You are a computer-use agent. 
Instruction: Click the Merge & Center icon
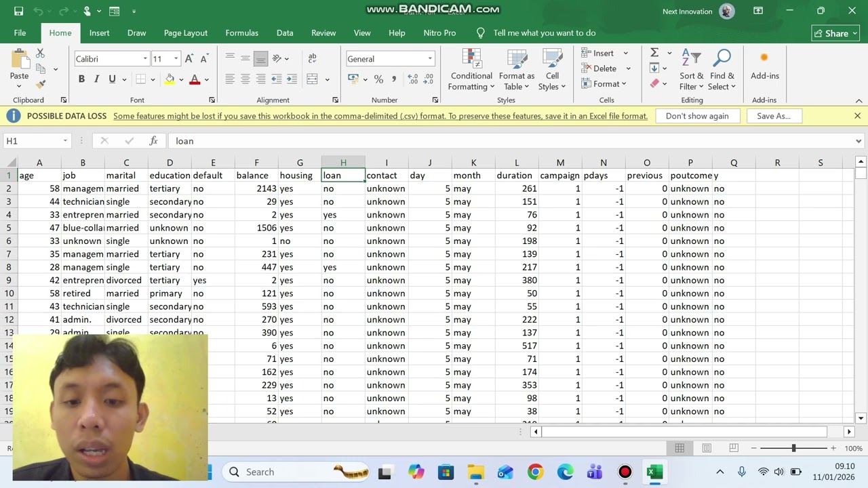click(312, 79)
